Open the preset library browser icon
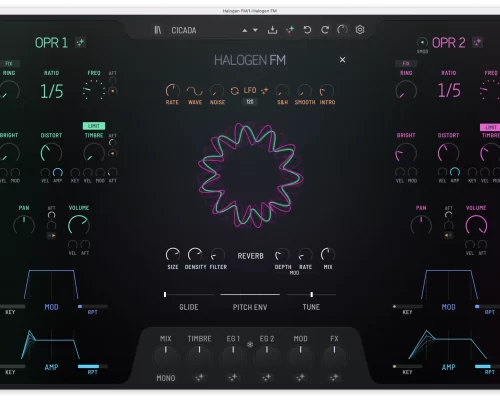500x400 pixels. [x=158, y=30]
